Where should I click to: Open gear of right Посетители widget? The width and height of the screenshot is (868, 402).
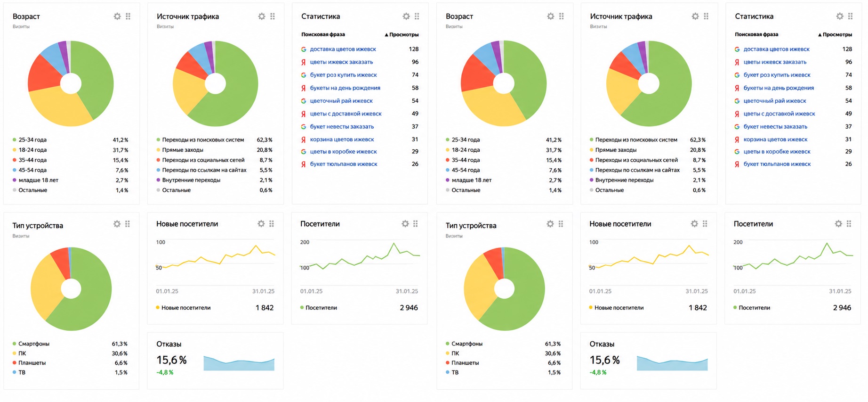838,224
